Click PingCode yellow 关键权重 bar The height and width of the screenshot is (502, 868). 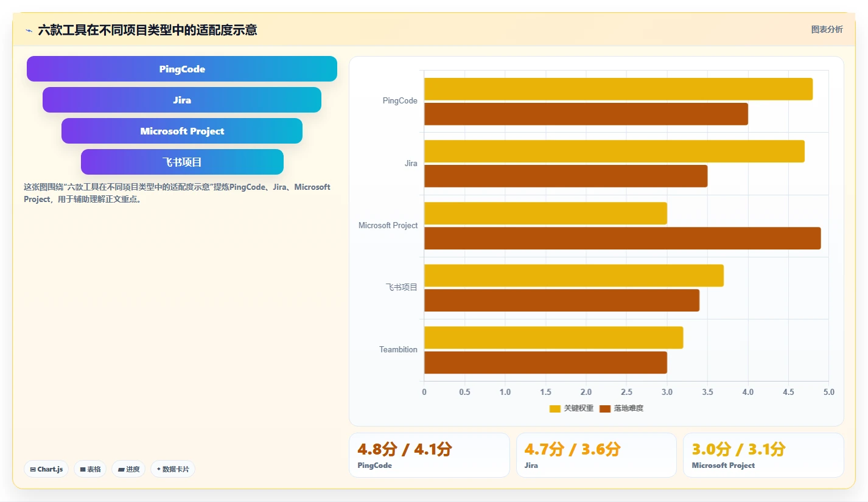point(618,89)
